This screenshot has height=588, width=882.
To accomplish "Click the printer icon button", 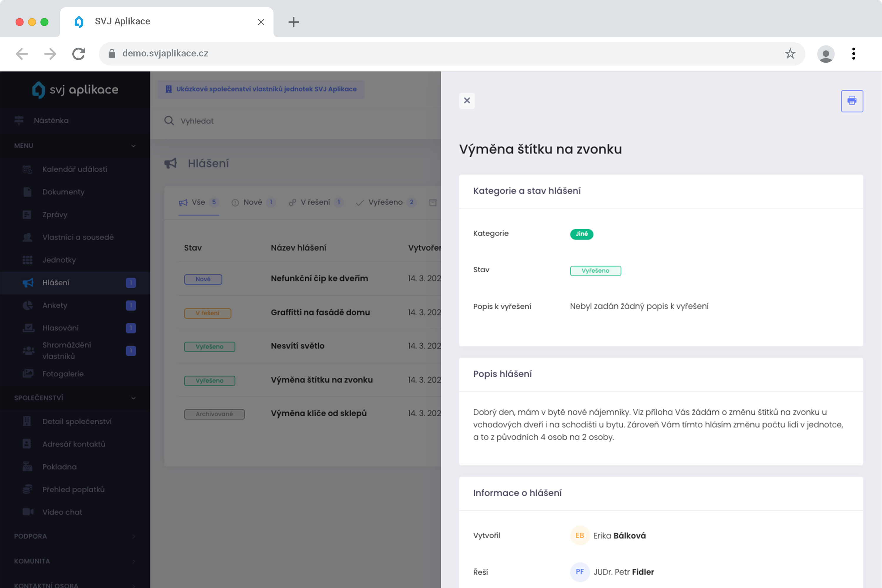I will pos(852,101).
